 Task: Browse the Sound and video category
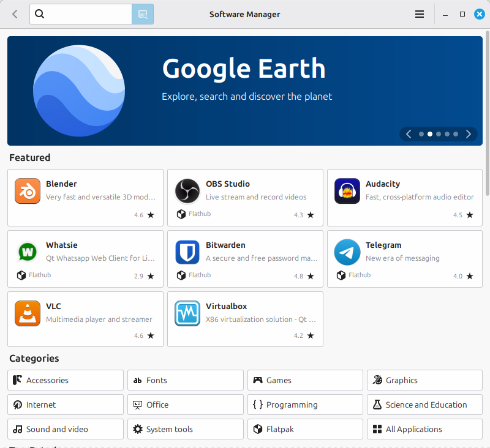point(66,429)
